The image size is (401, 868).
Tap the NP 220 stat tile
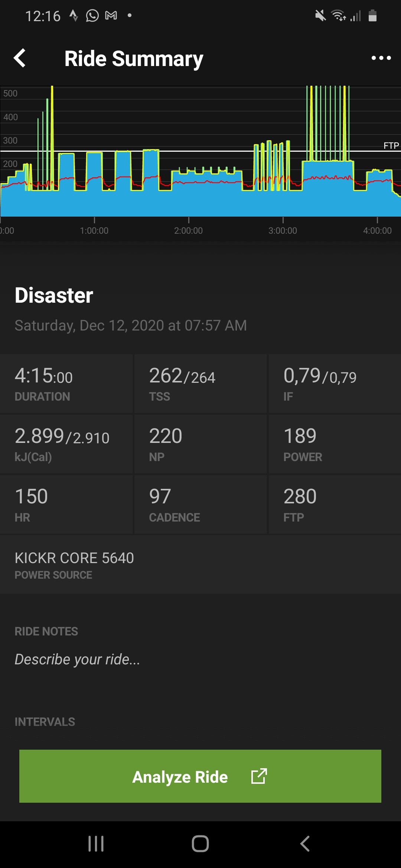pyautogui.click(x=200, y=444)
